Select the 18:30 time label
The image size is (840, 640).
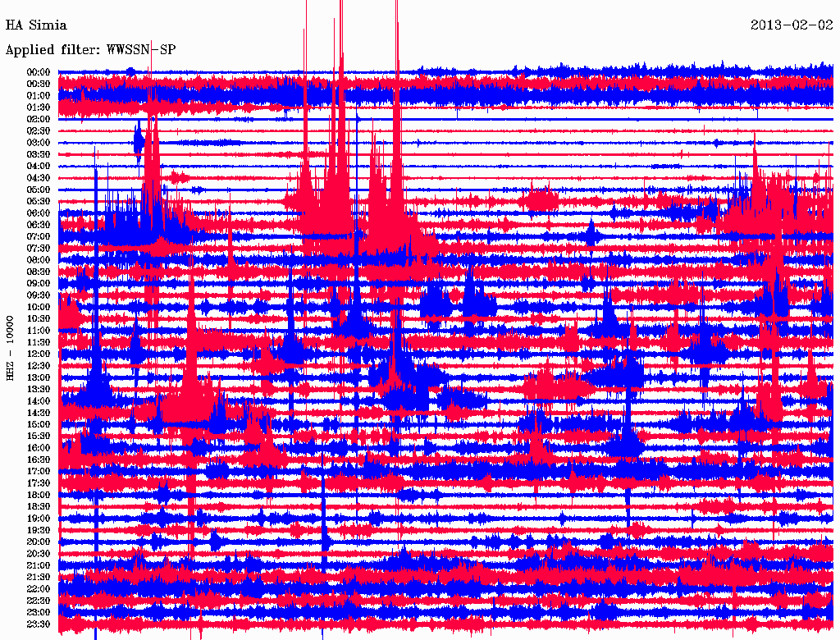pyautogui.click(x=38, y=506)
